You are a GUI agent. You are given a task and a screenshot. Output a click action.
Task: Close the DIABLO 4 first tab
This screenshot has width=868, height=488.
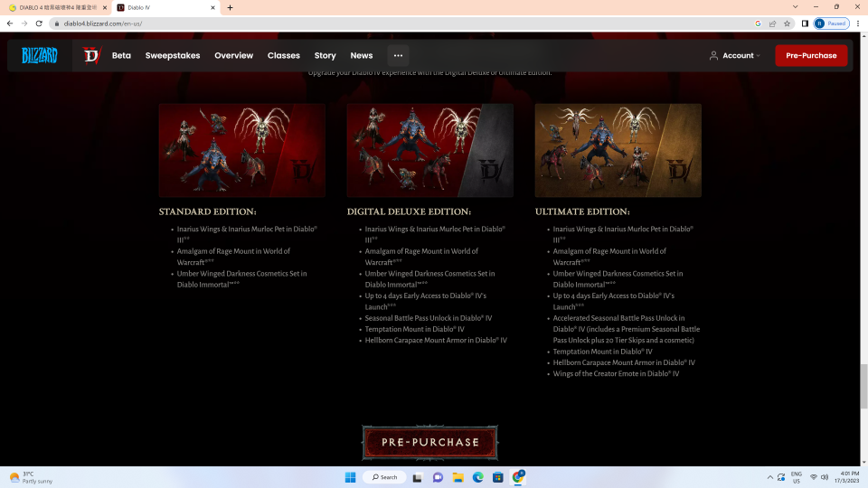point(105,8)
